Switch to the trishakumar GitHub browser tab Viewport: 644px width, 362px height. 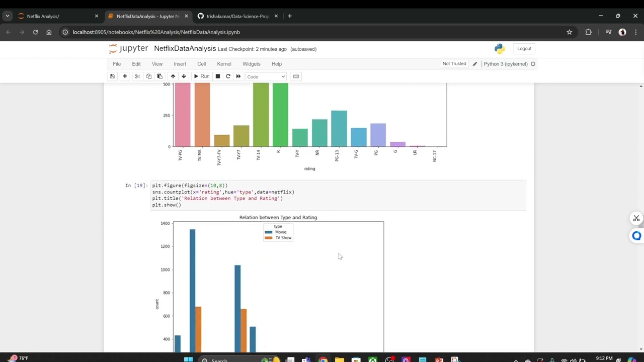236,16
